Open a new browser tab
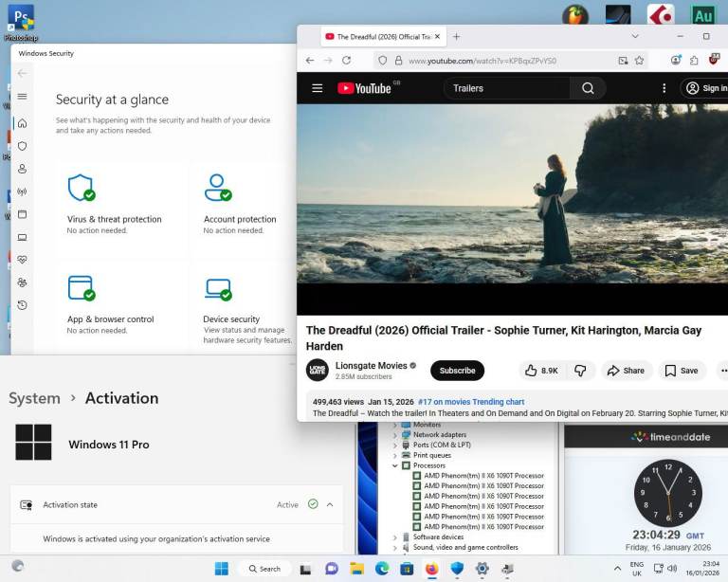Image resolution: width=728 pixels, height=582 pixels. 456,37
